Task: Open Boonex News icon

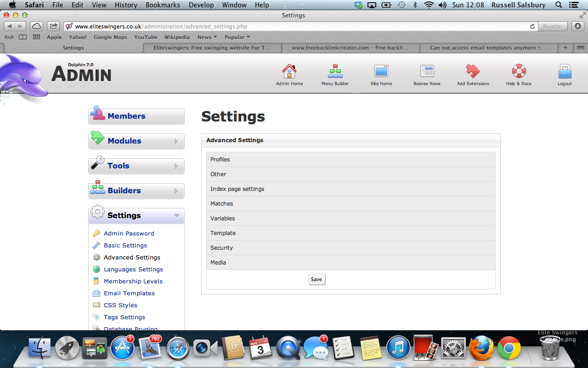Action: [x=427, y=72]
